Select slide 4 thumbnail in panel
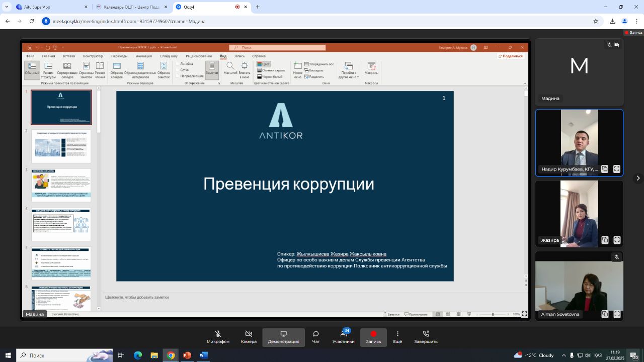644x362 pixels. pyautogui.click(x=61, y=225)
